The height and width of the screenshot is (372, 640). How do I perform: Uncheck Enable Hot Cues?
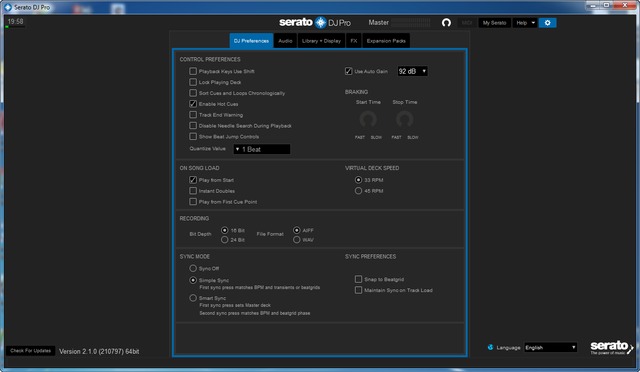193,104
